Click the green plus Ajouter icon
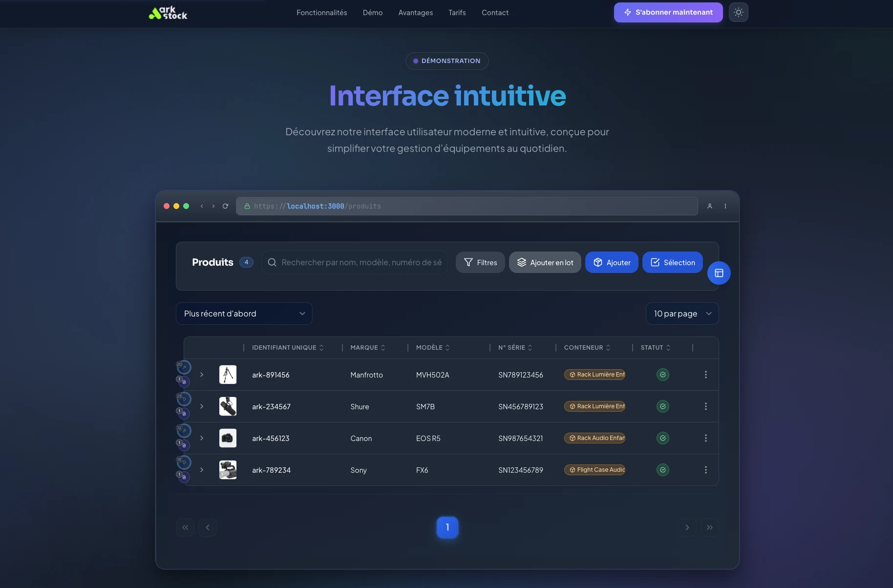 click(598, 262)
